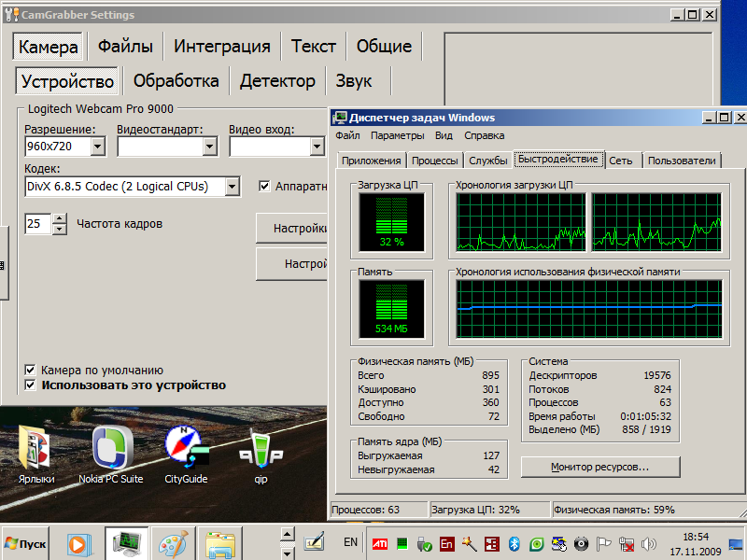
Task: Open the Кодек dropdown list
Action: pos(232,187)
